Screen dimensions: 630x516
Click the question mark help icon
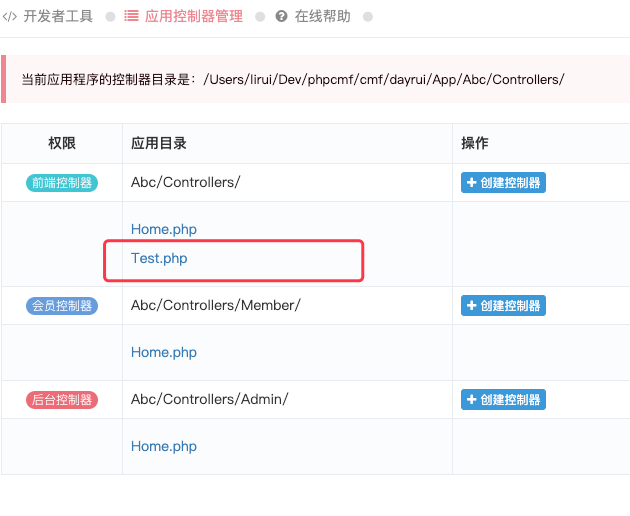click(x=281, y=16)
